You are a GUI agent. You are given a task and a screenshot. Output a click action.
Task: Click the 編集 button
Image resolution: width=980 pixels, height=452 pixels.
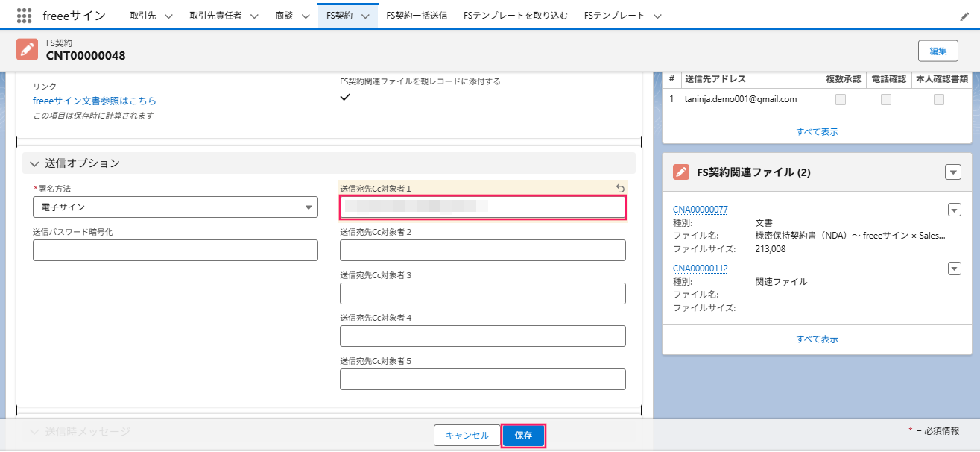click(938, 51)
